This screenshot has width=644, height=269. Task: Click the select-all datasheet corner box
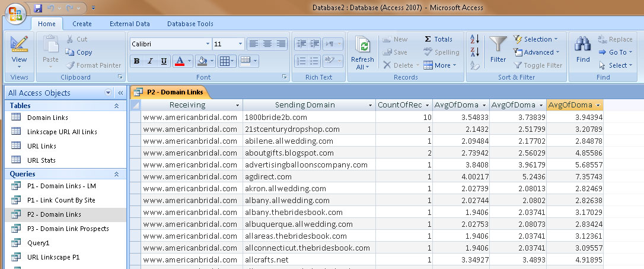pyautogui.click(x=136, y=105)
